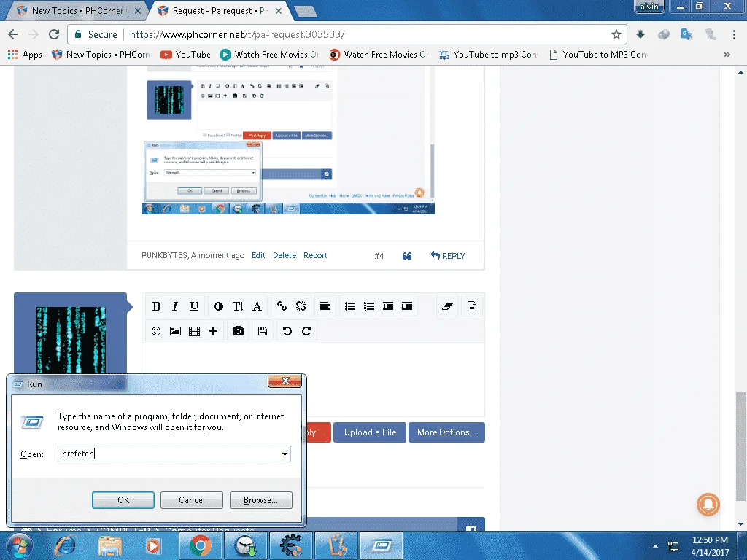Launch Internet Explorer from the taskbar
The width and height of the screenshot is (747, 560).
[x=64, y=545]
